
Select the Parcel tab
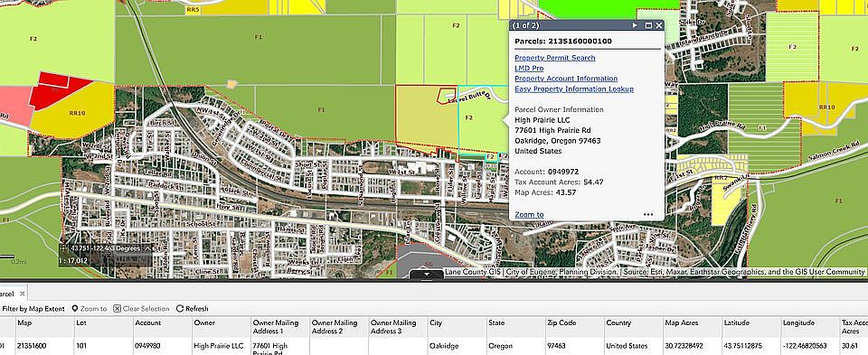click(x=6, y=294)
